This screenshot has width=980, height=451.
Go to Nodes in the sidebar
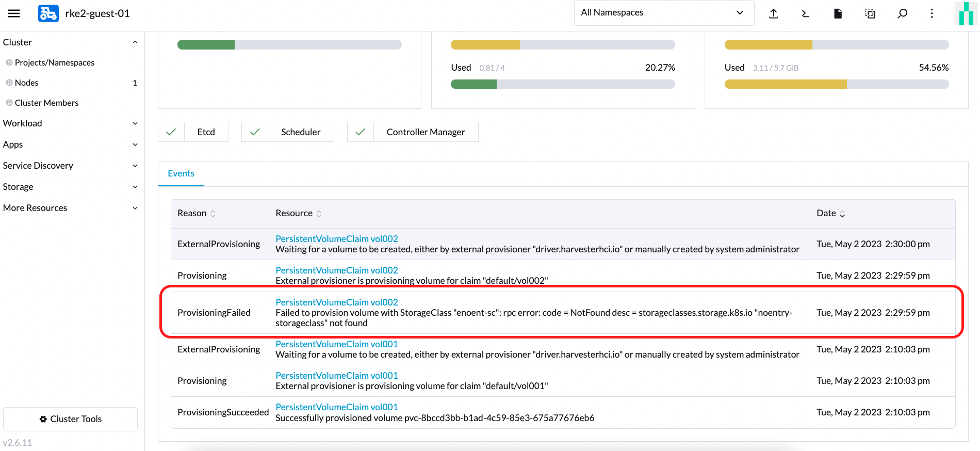27,83
